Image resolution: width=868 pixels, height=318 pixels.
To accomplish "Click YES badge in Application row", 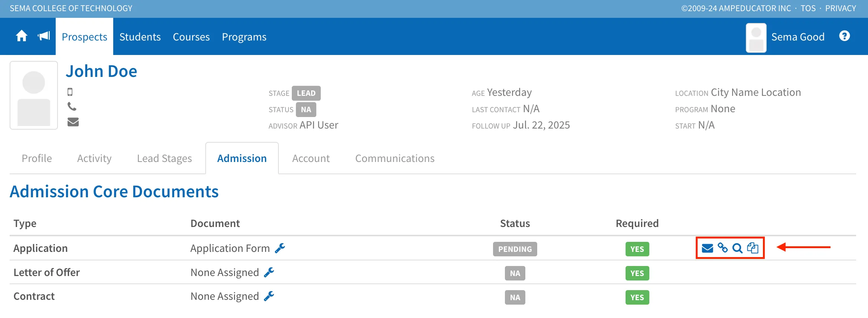I will (x=637, y=249).
